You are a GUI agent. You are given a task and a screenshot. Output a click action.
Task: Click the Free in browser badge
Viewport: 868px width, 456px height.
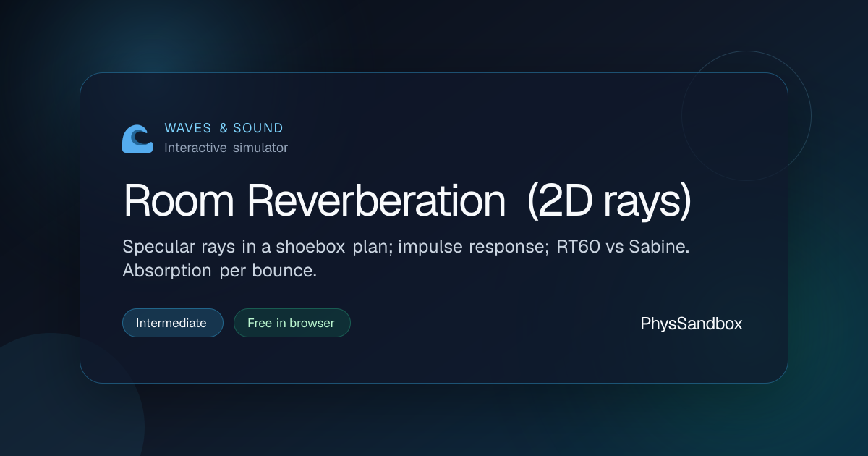(292, 323)
